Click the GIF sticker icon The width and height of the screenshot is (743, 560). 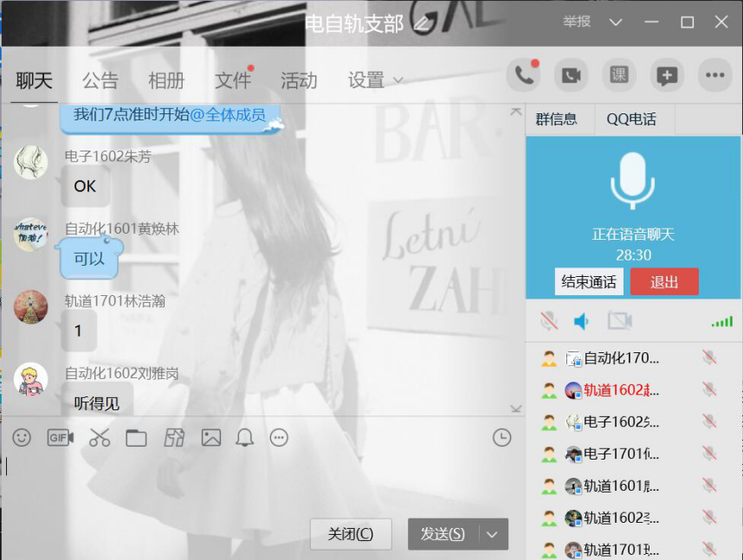60,438
